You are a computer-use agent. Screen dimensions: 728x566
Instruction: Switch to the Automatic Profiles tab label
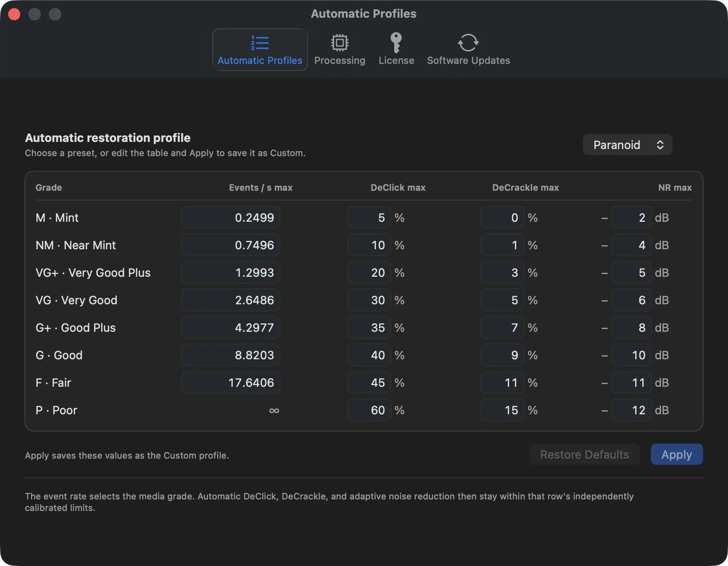point(260,60)
